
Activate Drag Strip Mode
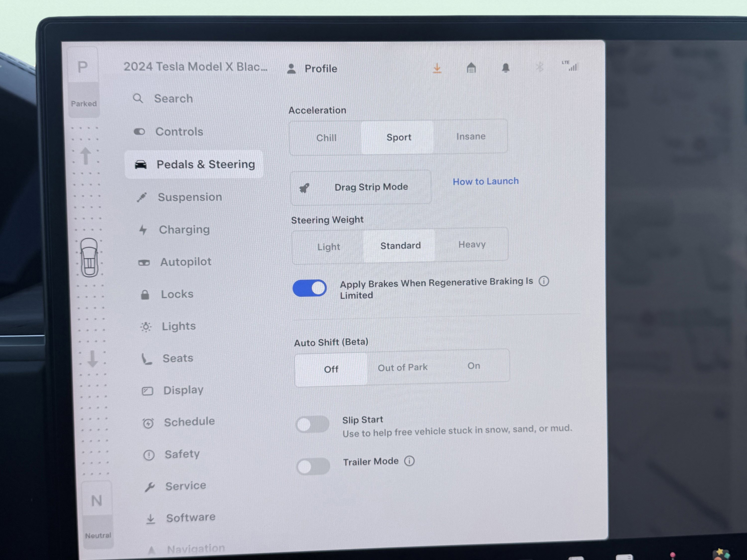(x=361, y=187)
